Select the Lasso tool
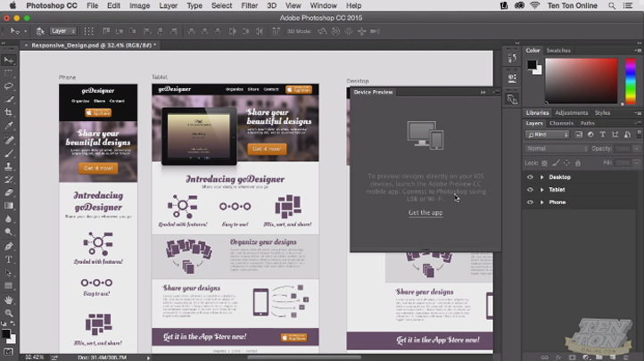This screenshot has width=644, height=361. tap(9, 86)
